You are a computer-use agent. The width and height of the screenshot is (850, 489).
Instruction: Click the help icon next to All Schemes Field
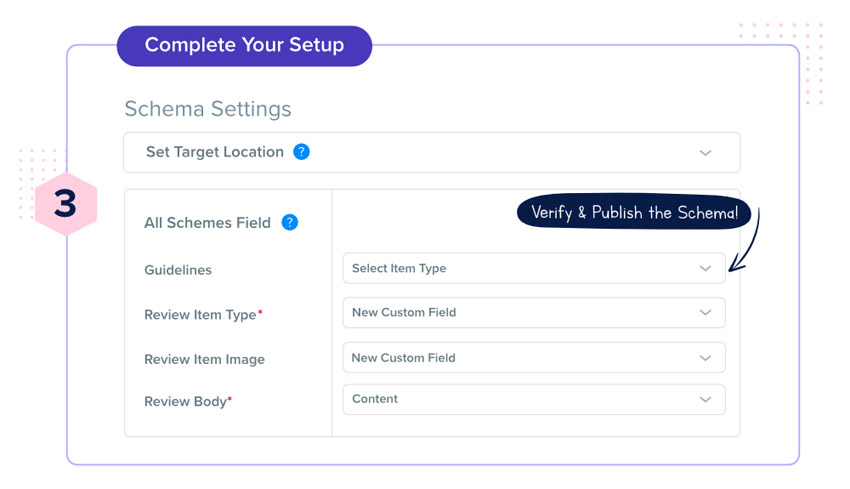(x=289, y=222)
